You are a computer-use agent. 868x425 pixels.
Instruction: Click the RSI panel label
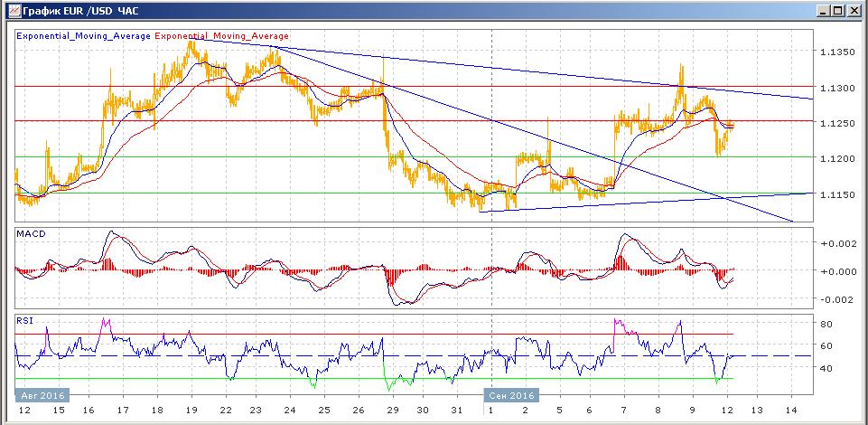[25, 320]
